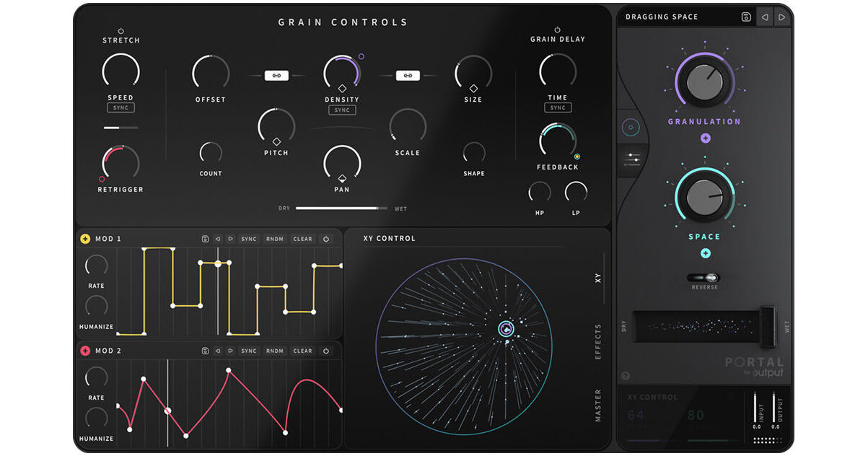Screen dimensions: 868x456
Task: Expand MOD 2 with the red plus
Action: 85,351
